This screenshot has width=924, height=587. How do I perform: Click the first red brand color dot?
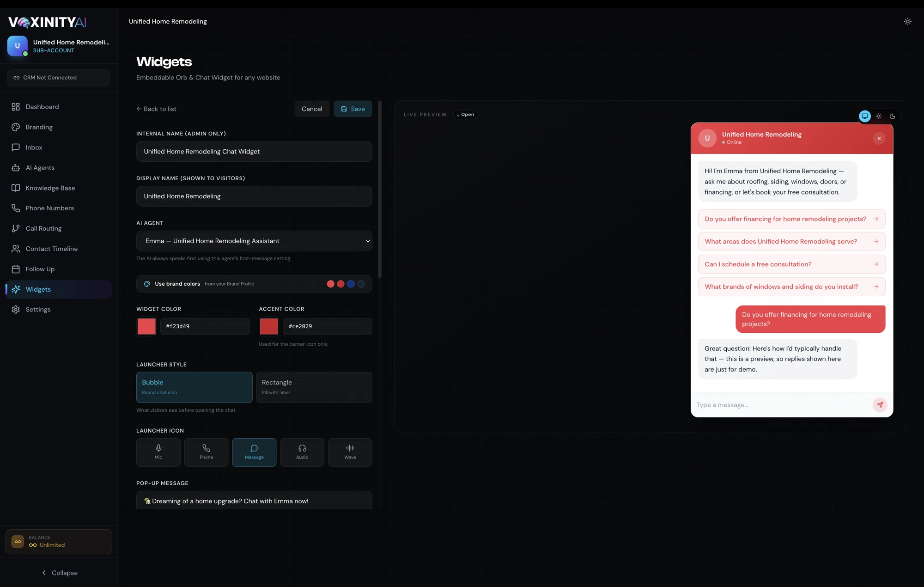tap(330, 284)
